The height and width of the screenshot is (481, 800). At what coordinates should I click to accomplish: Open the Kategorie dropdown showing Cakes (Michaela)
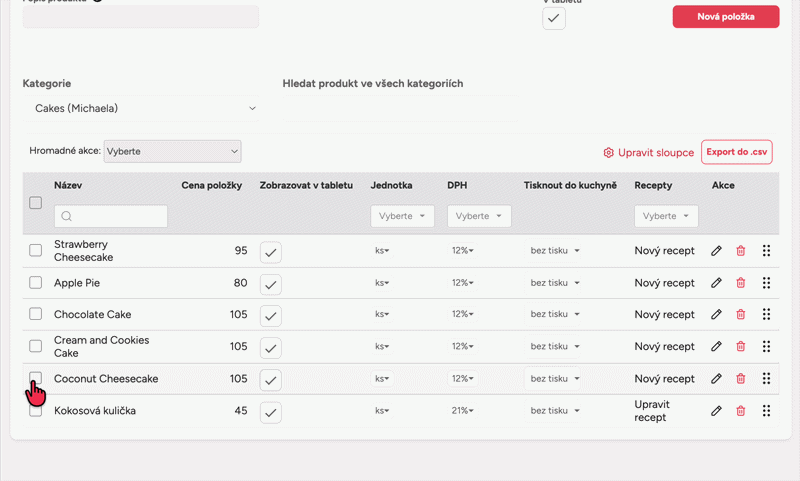[x=140, y=108]
